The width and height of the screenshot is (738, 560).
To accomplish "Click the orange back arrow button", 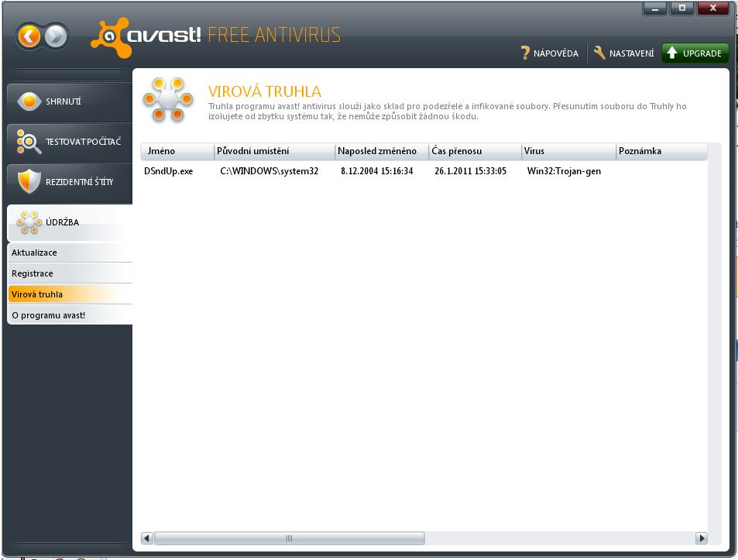I will pos(29,36).
